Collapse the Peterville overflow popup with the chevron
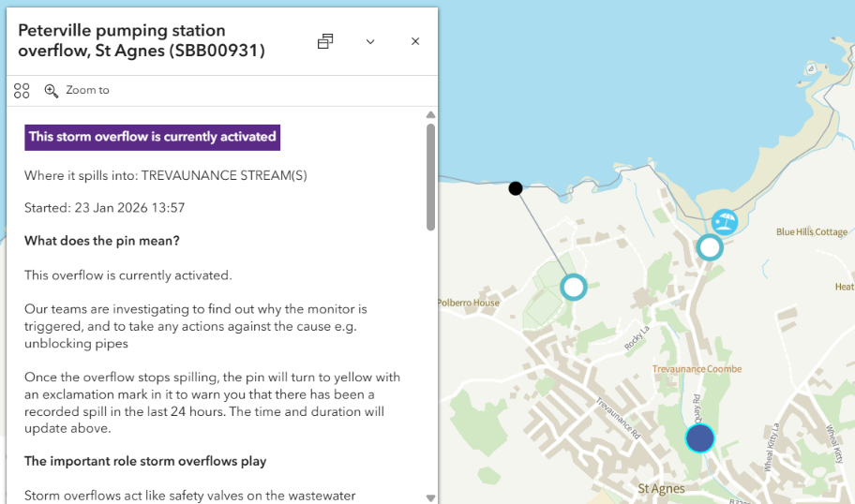Image resolution: width=855 pixels, height=504 pixels. (x=370, y=41)
